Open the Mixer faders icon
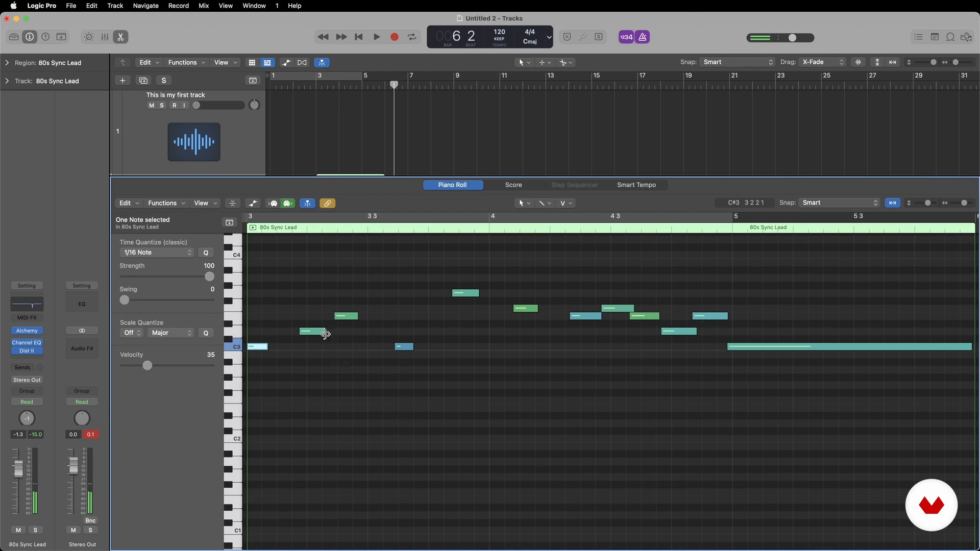Image resolution: width=980 pixels, height=551 pixels. click(x=105, y=37)
